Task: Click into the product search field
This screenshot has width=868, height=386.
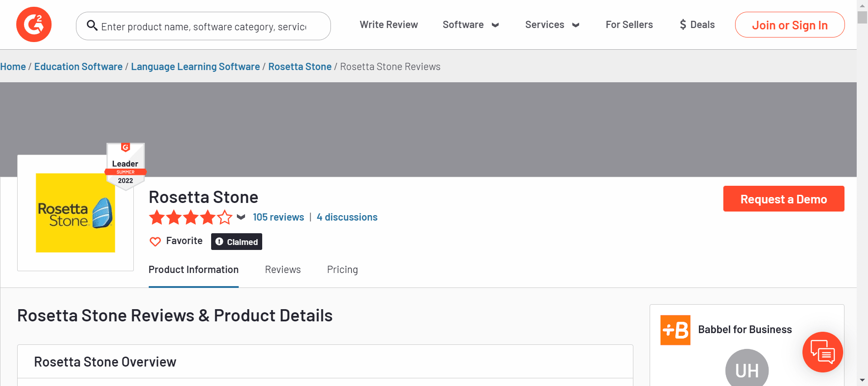Action: pyautogui.click(x=204, y=27)
